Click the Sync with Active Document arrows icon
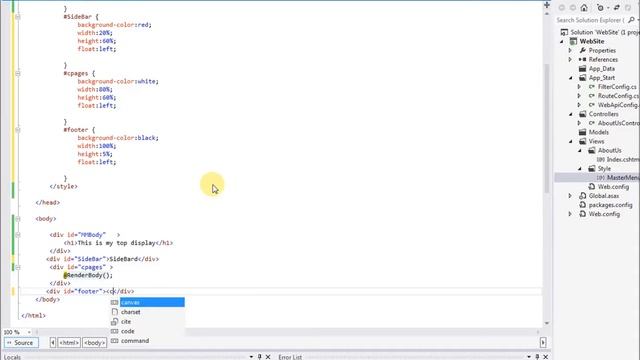 (x=617, y=8)
